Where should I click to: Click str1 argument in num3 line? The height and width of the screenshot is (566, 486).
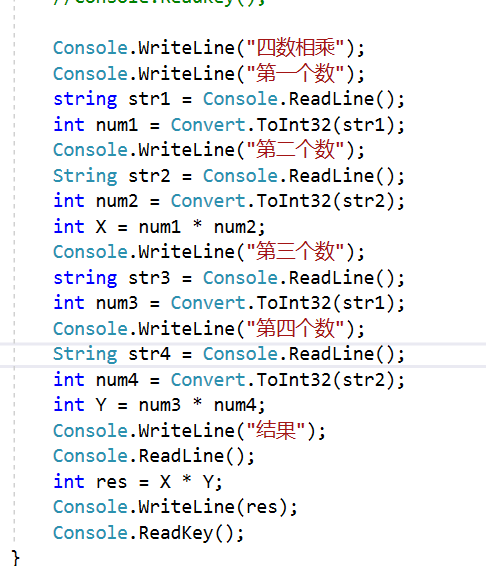coord(364,303)
